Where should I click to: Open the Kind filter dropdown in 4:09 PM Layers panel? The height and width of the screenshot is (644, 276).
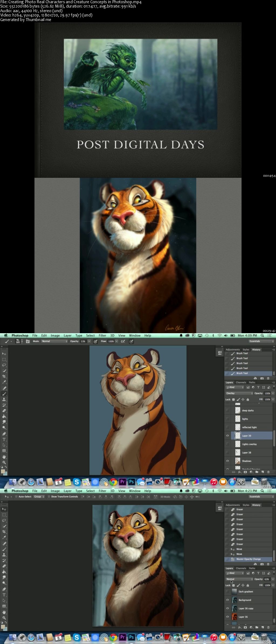click(235, 387)
